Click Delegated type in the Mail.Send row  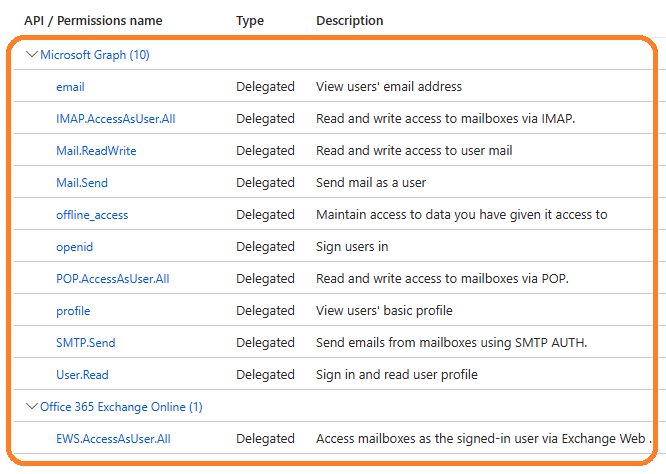(265, 183)
